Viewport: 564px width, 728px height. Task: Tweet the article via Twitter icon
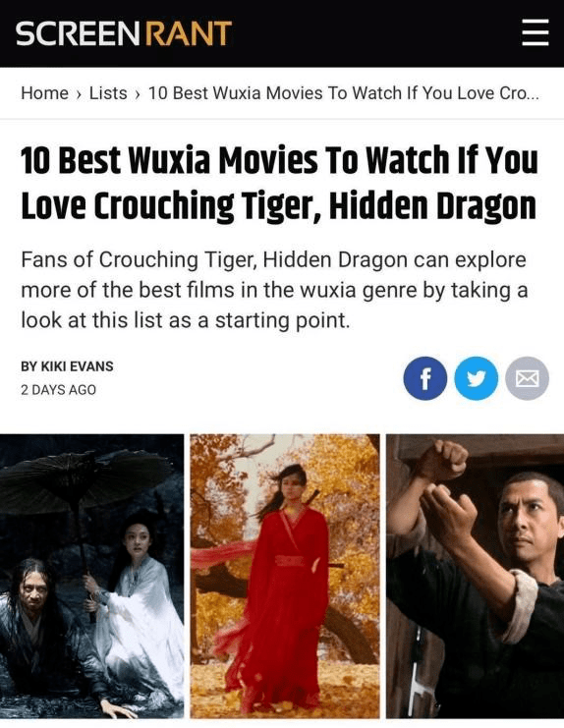477,378
